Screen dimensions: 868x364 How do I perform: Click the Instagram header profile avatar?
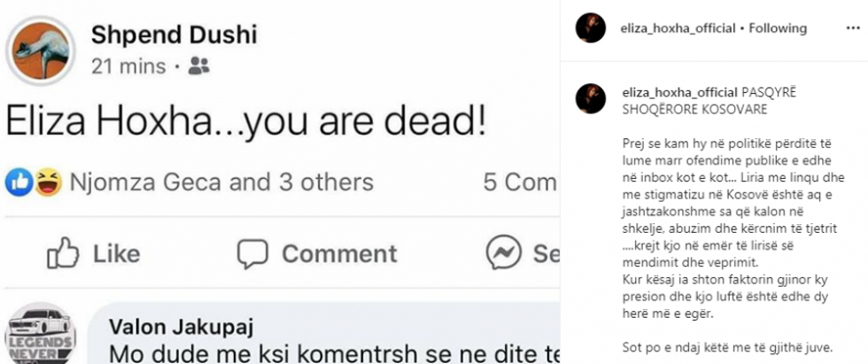591,28
